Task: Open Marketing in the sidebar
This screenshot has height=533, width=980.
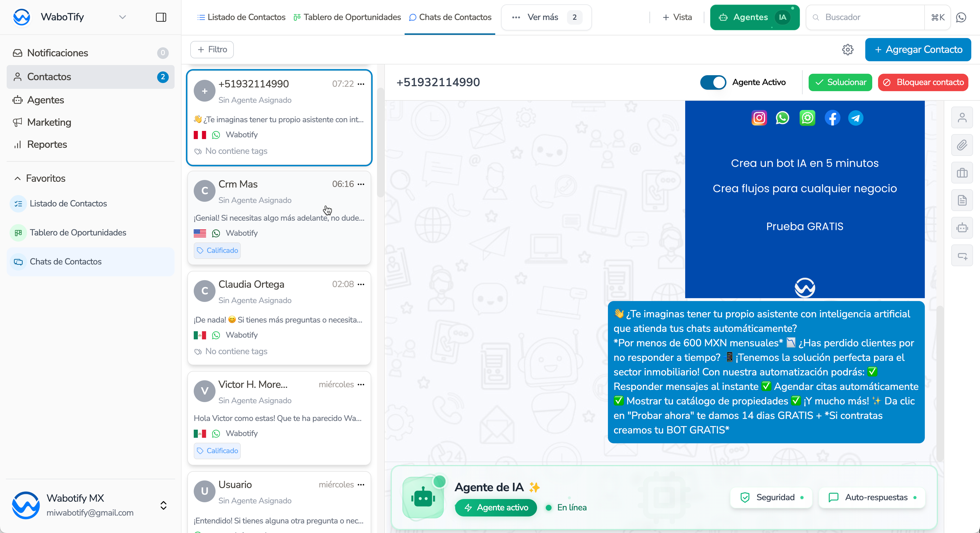Action: click(x=91, y=123)
